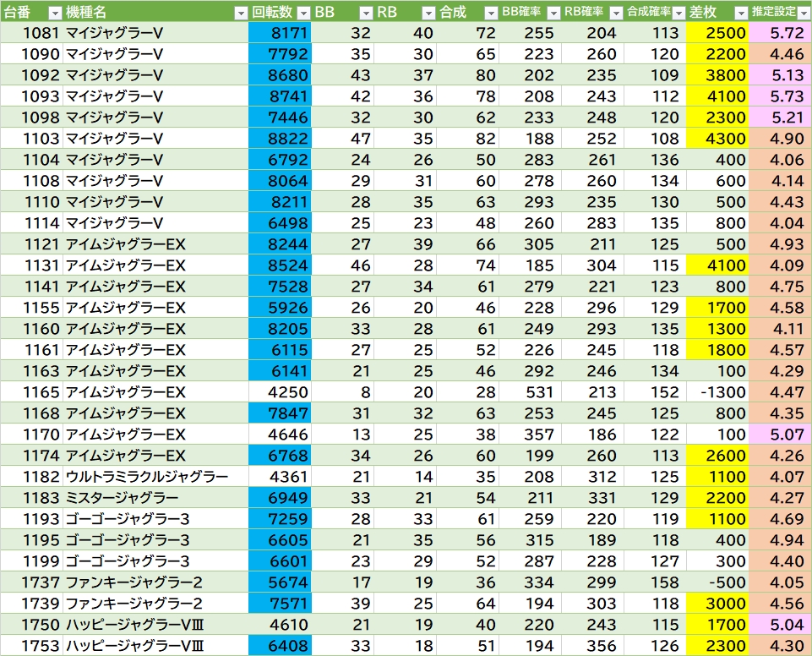Select machine number cell 1104
Viewport: 812px width, 656px height.
pos(31,160)
